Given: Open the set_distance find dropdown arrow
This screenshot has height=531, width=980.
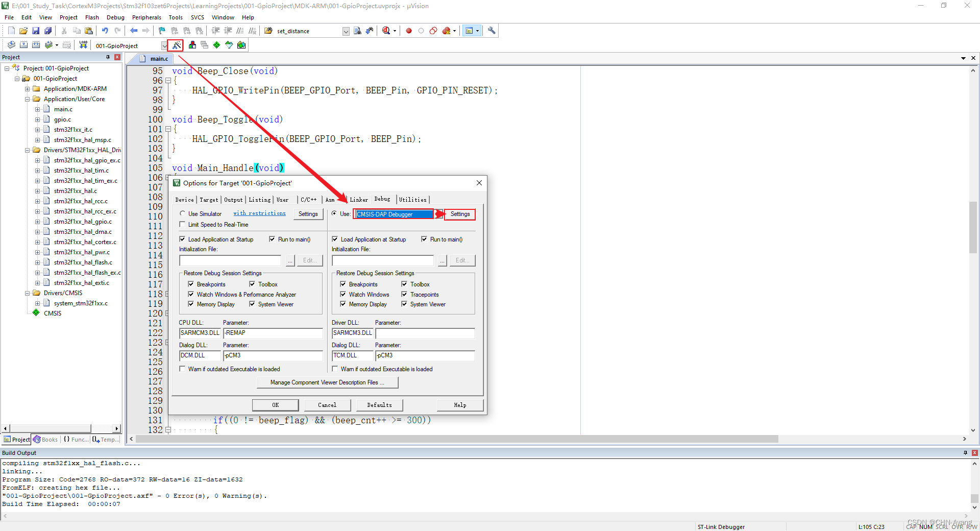Looking at the screenshot, I should tap(346, 31).
